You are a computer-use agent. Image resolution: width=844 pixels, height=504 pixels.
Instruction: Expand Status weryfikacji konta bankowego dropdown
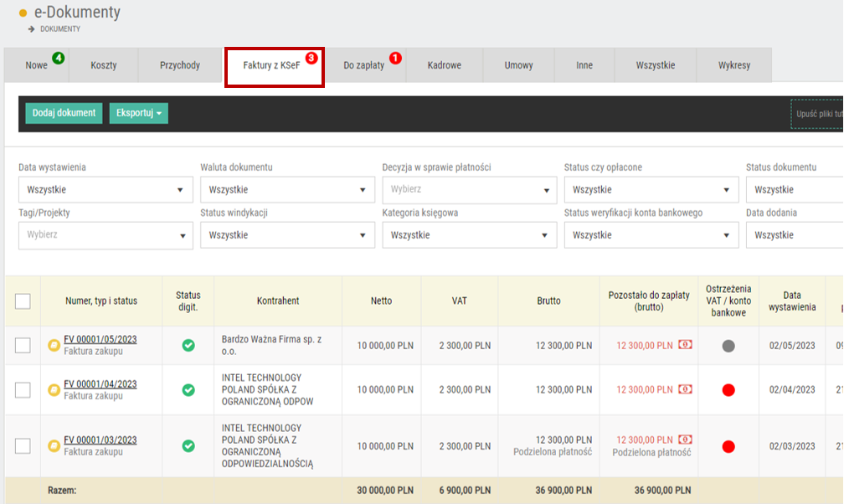[651, 235]
